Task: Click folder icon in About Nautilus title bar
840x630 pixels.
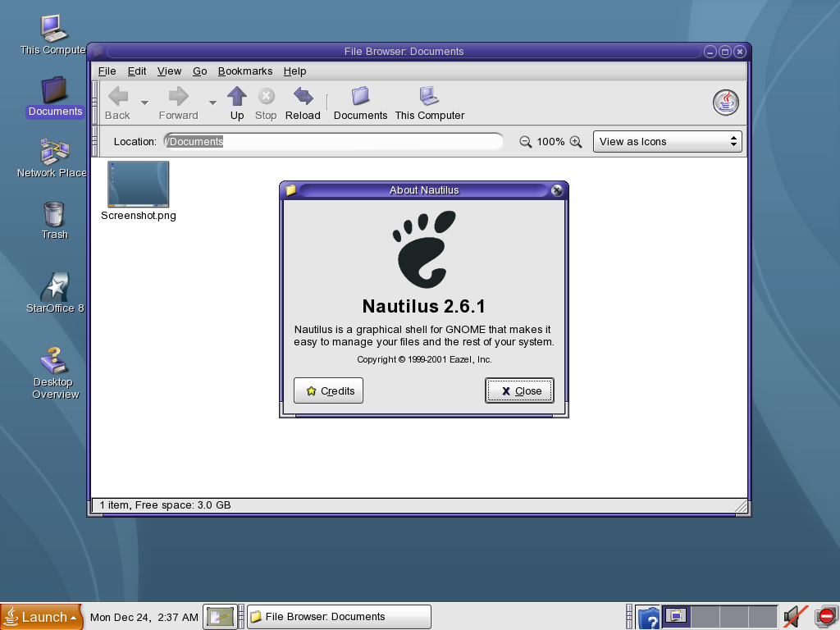Action: point(291,190)
